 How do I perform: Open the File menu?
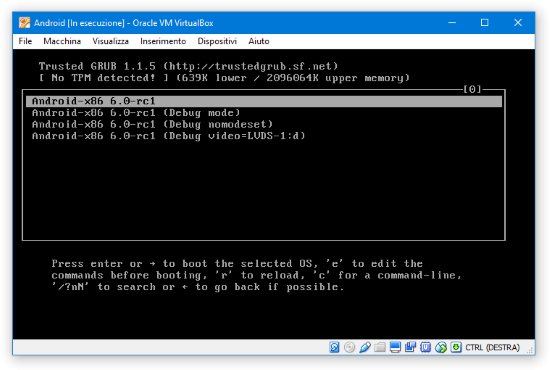(25, 41)
